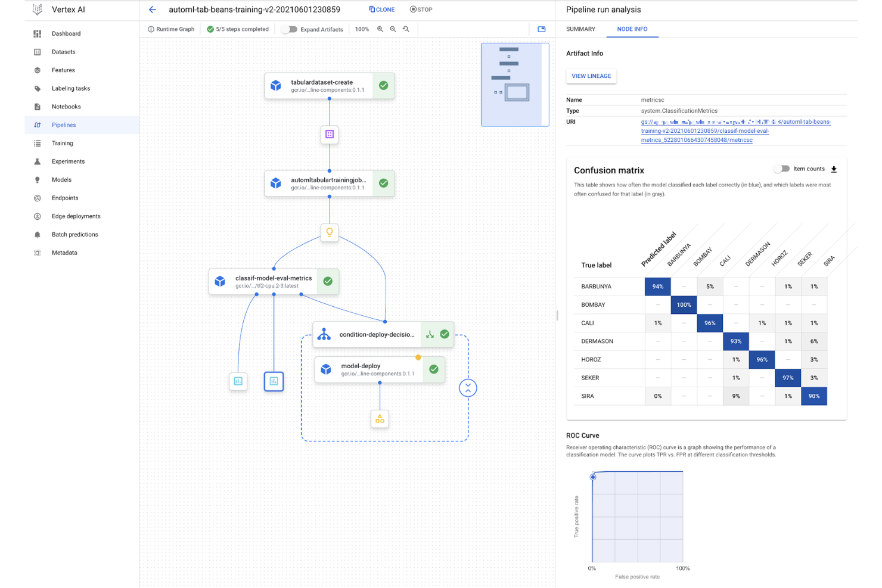Click the lightbulb model artifact node

click(330, 232)
